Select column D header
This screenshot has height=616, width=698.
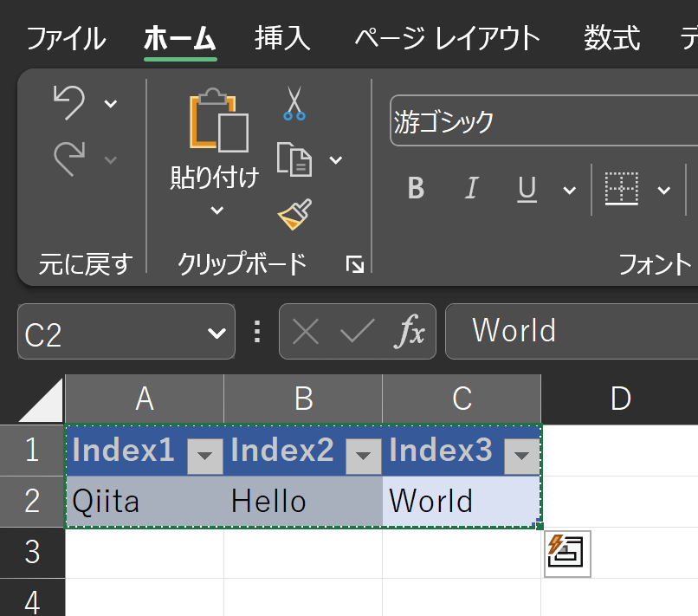[620, 399]
